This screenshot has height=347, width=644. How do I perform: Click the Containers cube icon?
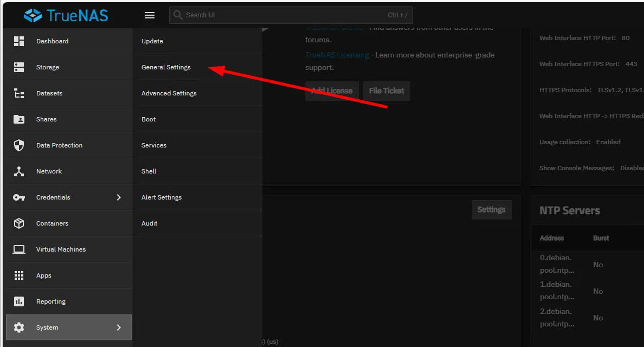coord(19,223)
